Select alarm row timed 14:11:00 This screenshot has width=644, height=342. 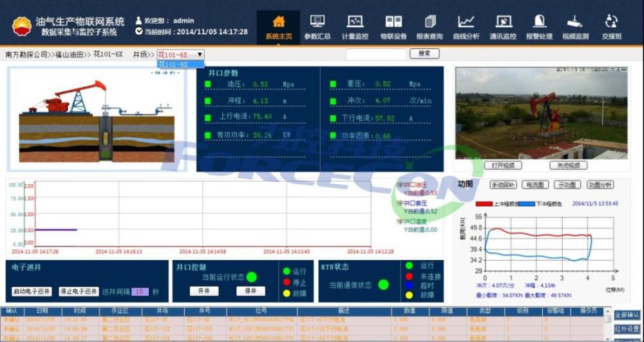click(x=302, y=320)
